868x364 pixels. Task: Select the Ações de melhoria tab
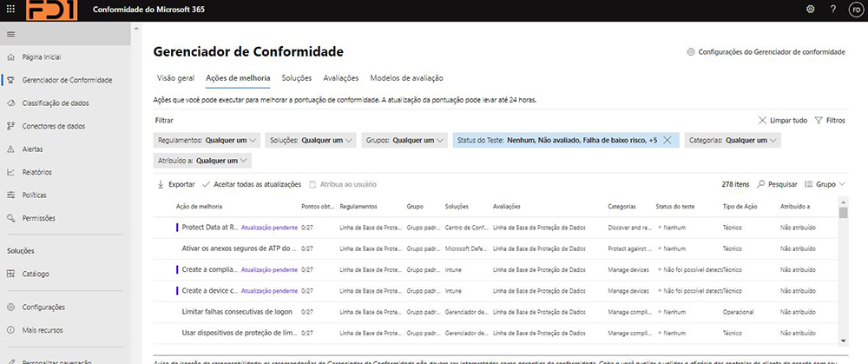click(238, 78)
